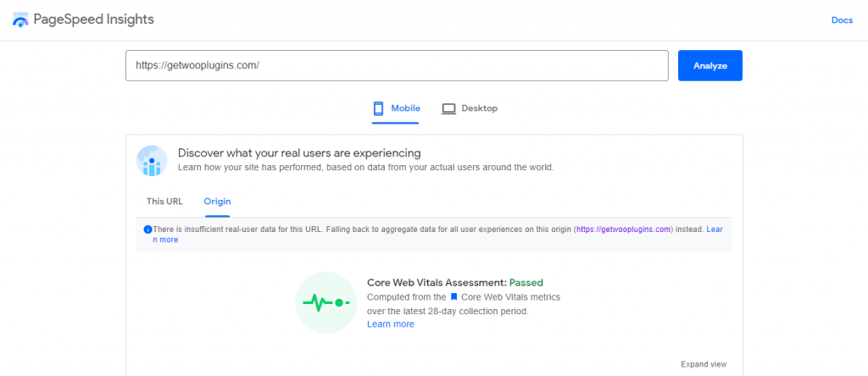Click the desktop laptop icon
The width and height of the screenshot is (868, 376).
click(448, 109)
